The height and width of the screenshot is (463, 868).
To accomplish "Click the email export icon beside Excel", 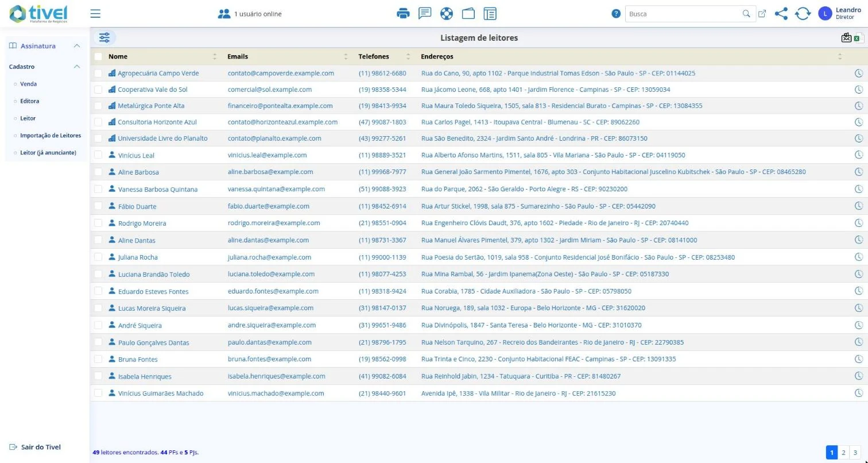I will coord(846,38).
